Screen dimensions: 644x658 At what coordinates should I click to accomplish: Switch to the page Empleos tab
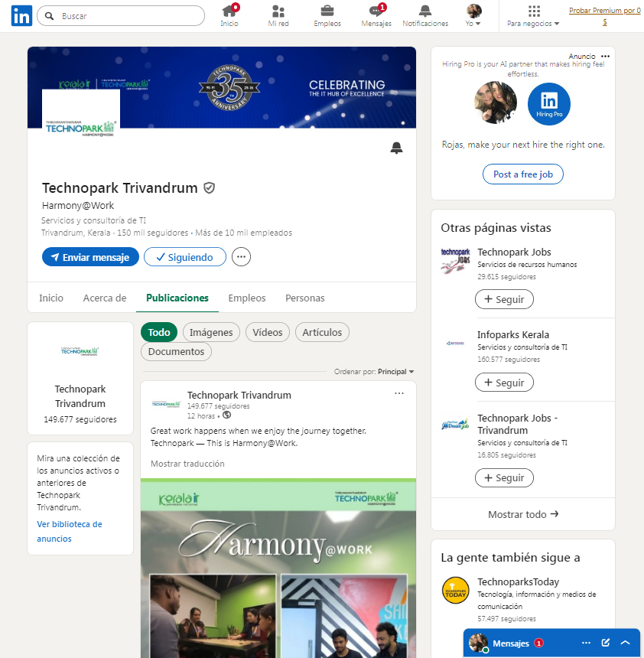(x=247, y=298)
